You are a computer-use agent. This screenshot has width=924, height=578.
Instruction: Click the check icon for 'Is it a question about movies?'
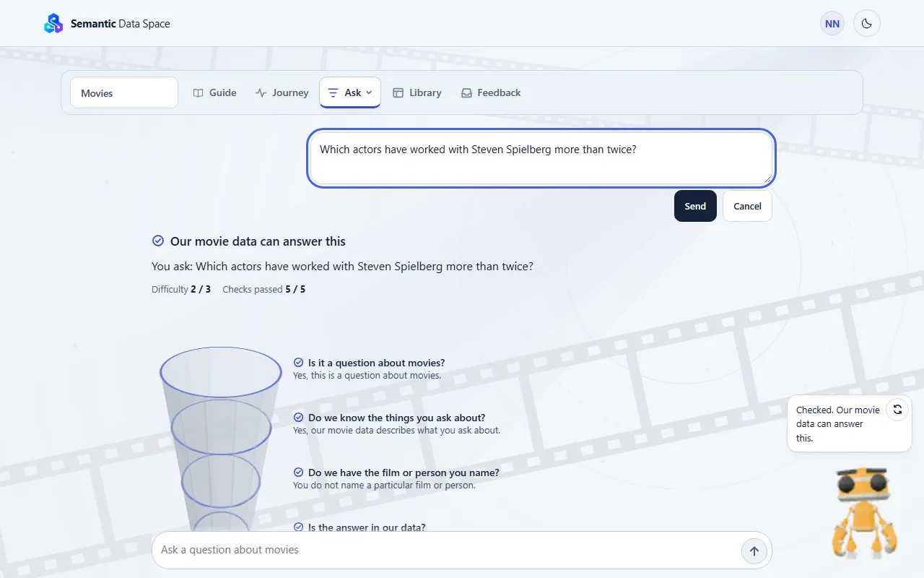tap(298, 363)
